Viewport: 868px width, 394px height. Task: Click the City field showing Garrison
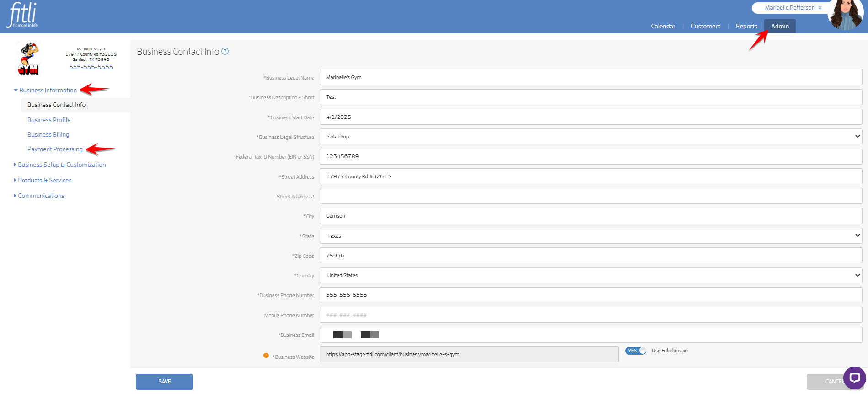point(591,216)
